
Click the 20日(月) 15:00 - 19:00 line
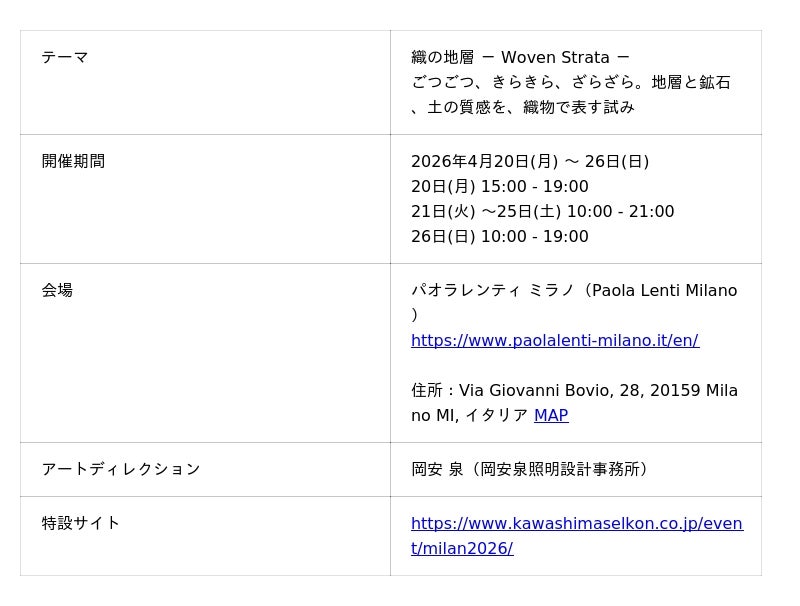click(x=499, y=186)
